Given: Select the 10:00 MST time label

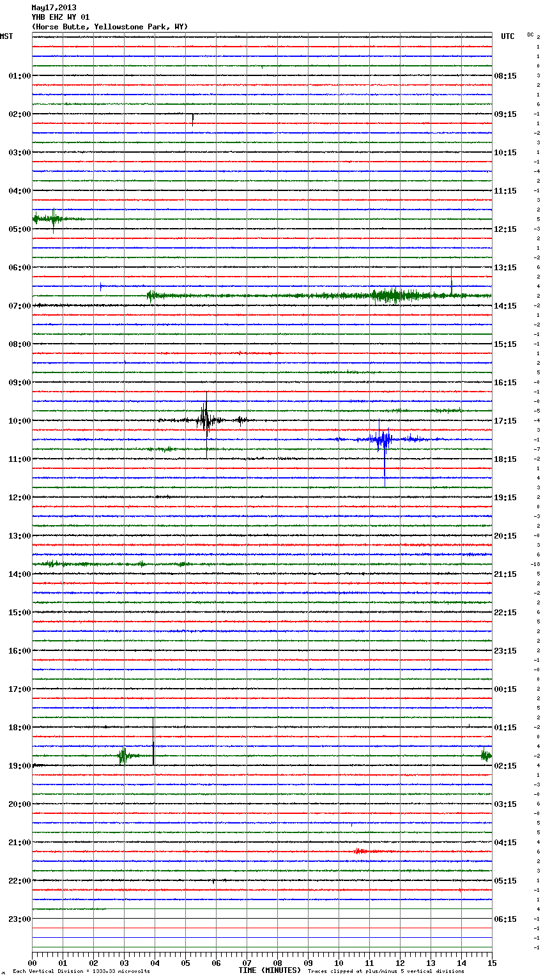Looking at the screenshot, I should 20,421.
